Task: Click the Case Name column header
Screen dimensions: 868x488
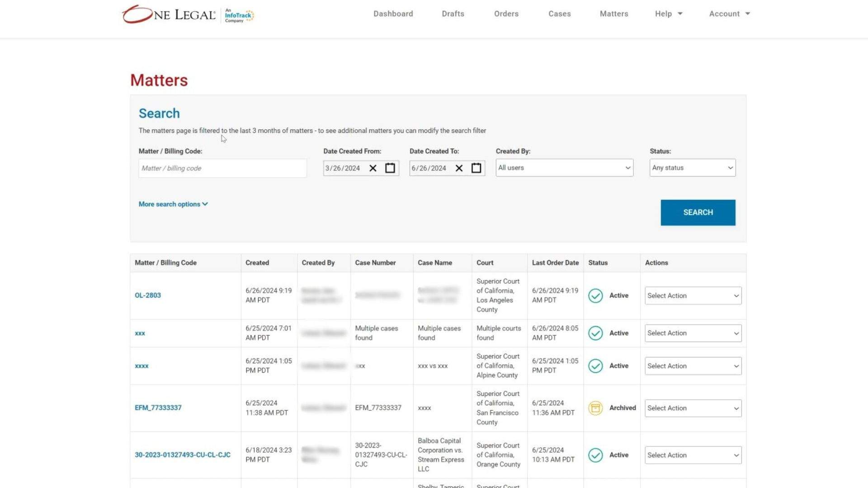Action: (435, 263)
